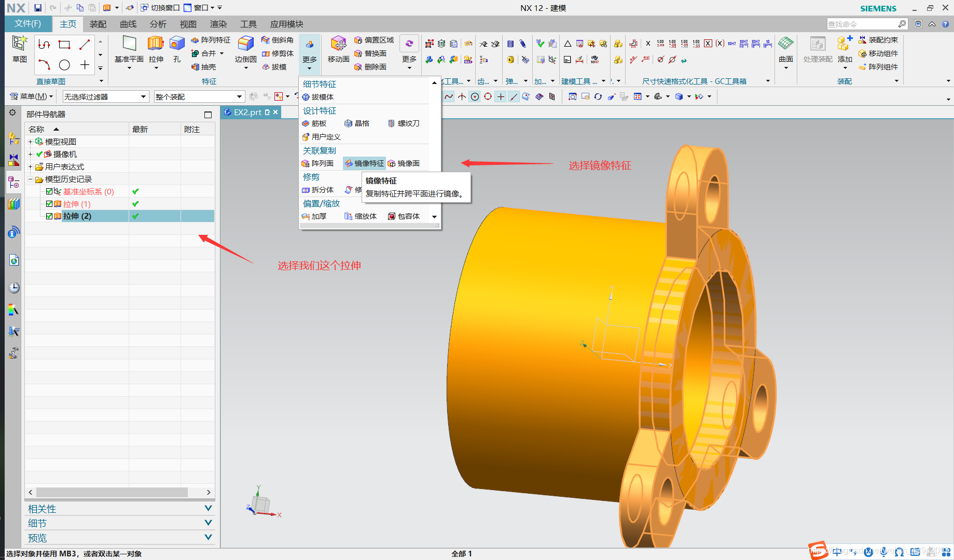Screen dimensions: 954x560
Task: Switch to the 曲线 ribbon tab
Action: pyautogui.click(x=128, y=24)
